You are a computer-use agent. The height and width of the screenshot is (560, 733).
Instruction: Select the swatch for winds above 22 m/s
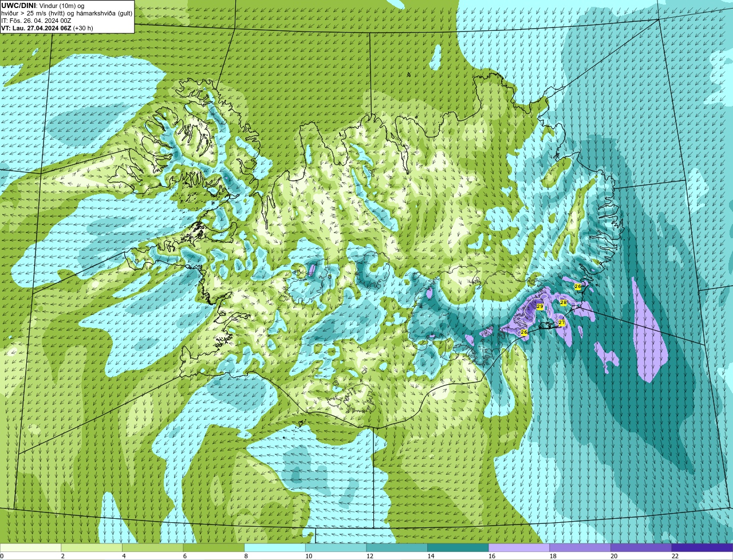(x=703, y=547)
